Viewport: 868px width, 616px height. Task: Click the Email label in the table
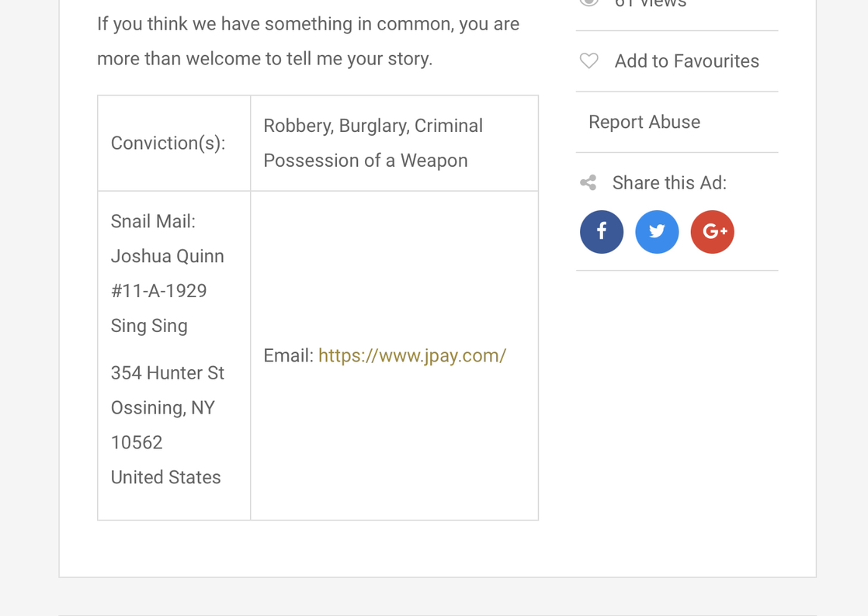(x=288, y=355)
